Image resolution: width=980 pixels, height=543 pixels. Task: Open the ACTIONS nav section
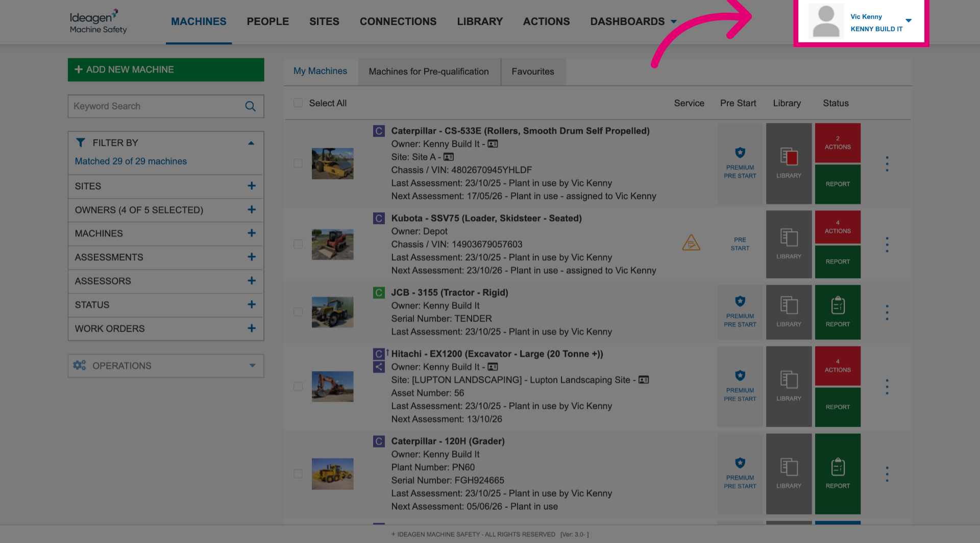point(546,21)
